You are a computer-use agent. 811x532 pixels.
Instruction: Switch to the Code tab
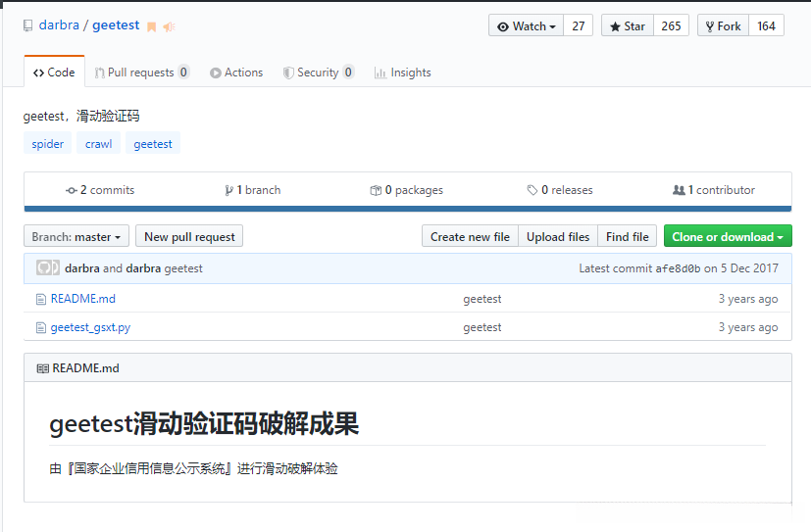tap(54, 73)
